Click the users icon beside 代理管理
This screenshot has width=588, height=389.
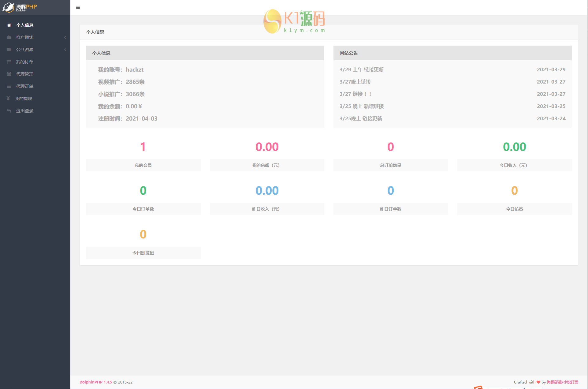[9, 74]
